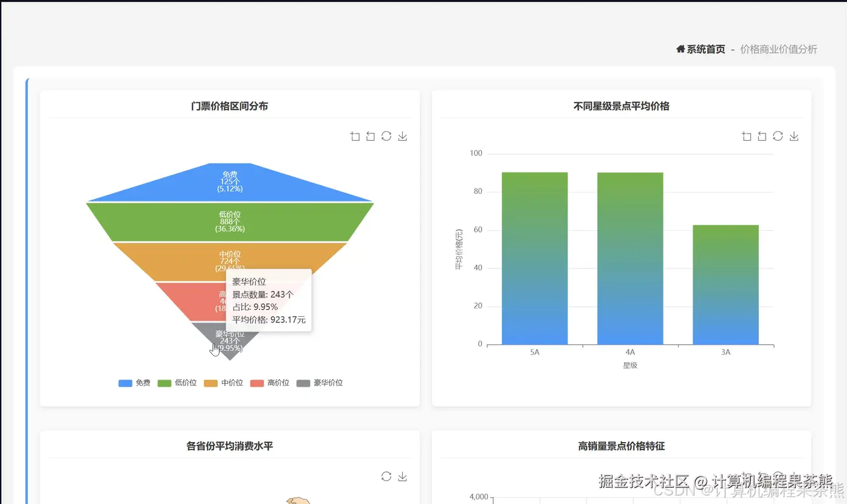Save the star-level bar chart as image

pos(794,136)
